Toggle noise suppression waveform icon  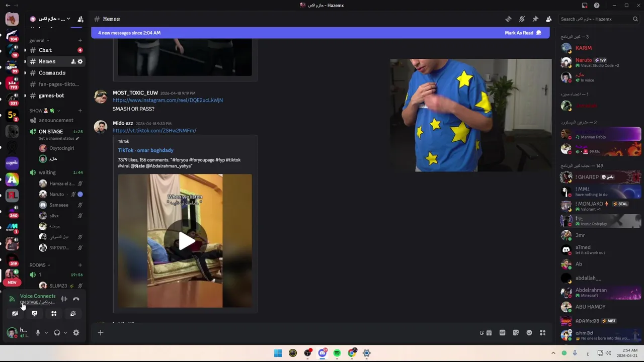pos(64,299)
